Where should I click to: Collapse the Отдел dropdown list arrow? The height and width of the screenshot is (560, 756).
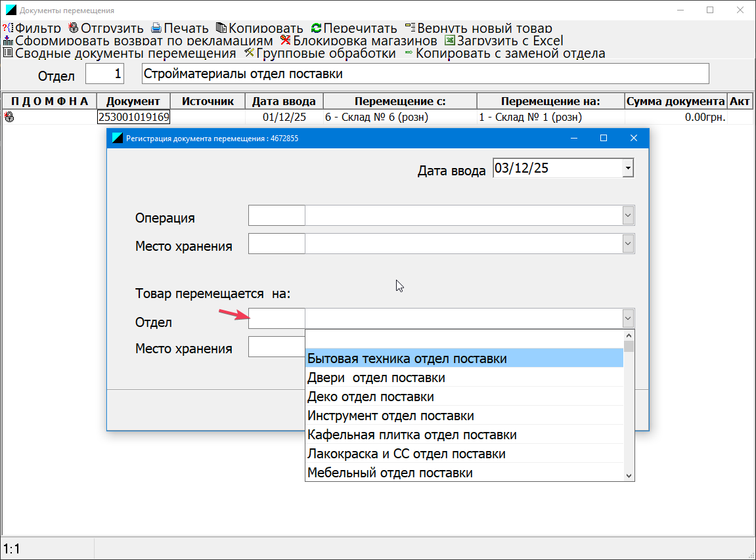[x=628, y=318]
